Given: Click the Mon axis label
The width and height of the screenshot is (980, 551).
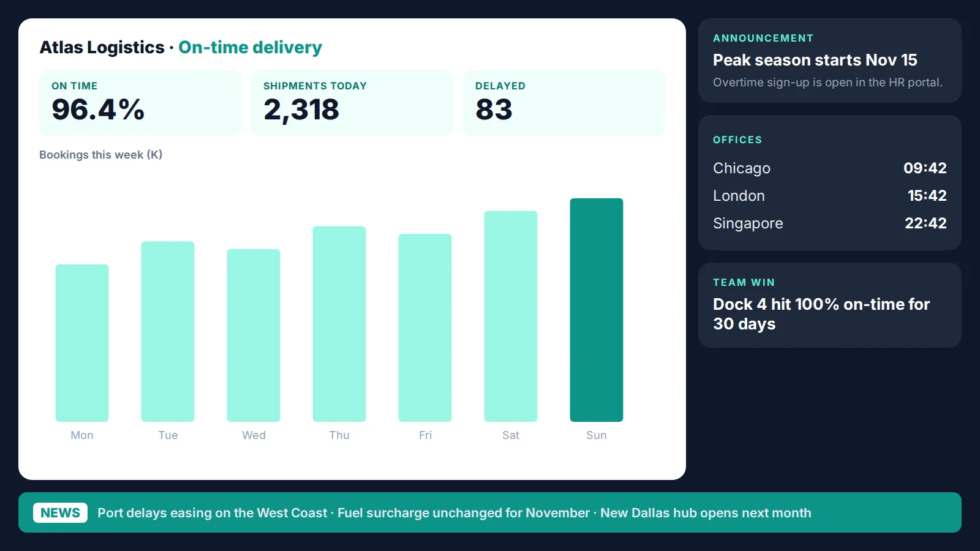Looking at the screenshot, I should coord(82,435).
